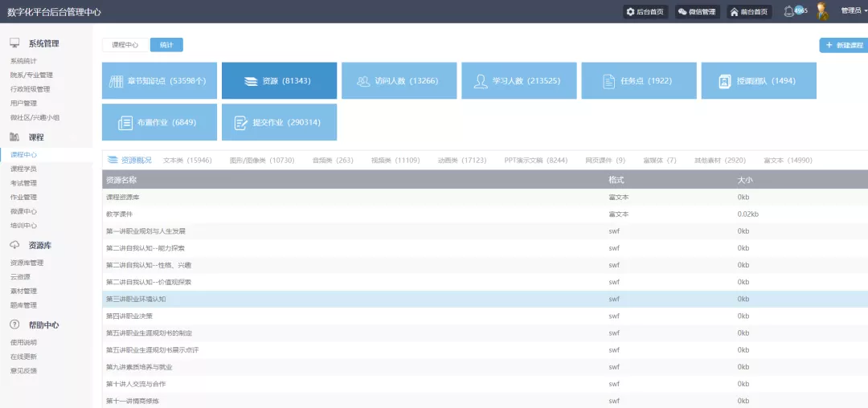Open 资源库管理 in the sidebar
The image size is (868, 408).
27,263
